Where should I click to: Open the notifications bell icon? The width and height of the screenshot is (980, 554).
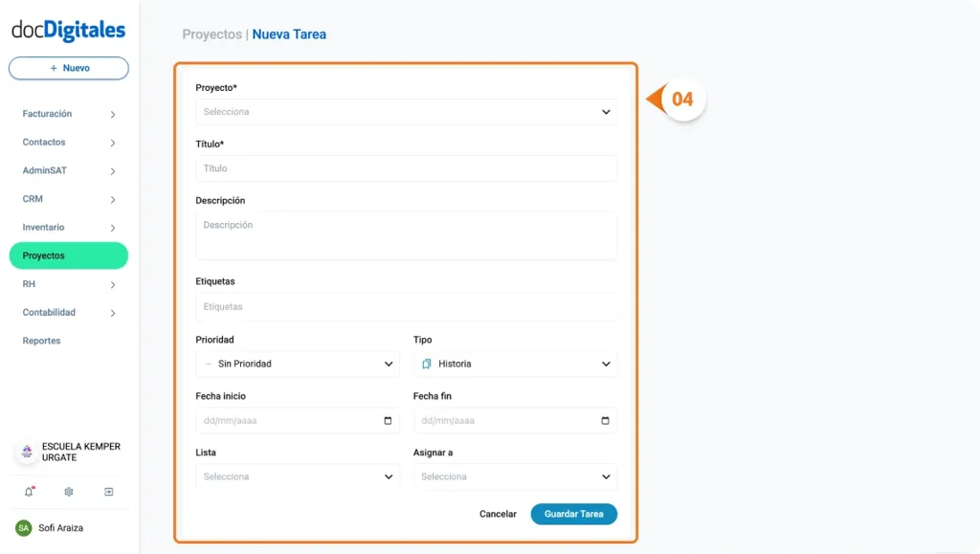click(x=27, y=491)
